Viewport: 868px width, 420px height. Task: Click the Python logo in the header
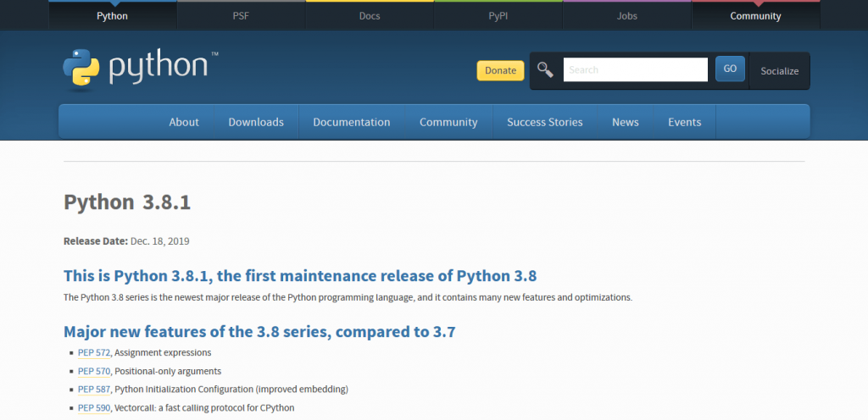140,69
